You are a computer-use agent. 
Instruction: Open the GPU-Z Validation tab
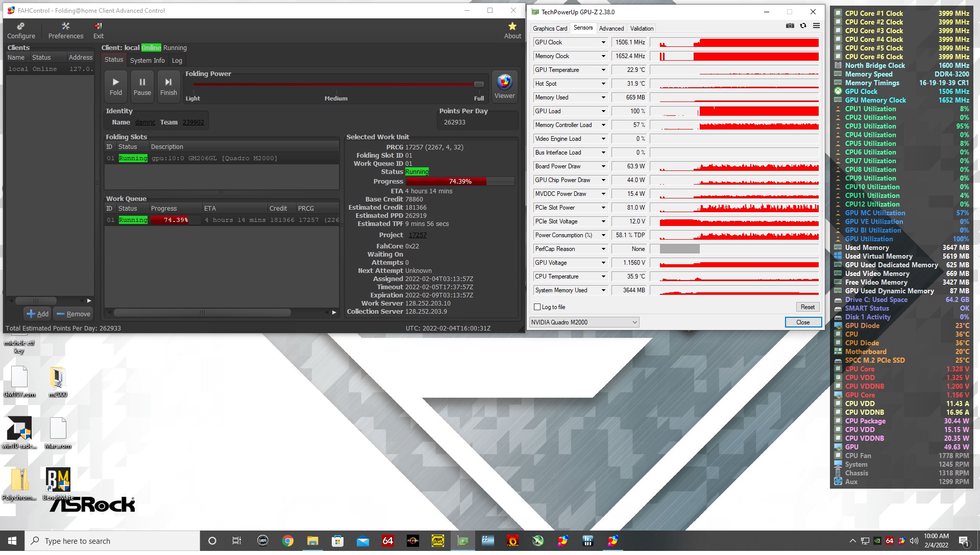642,29
